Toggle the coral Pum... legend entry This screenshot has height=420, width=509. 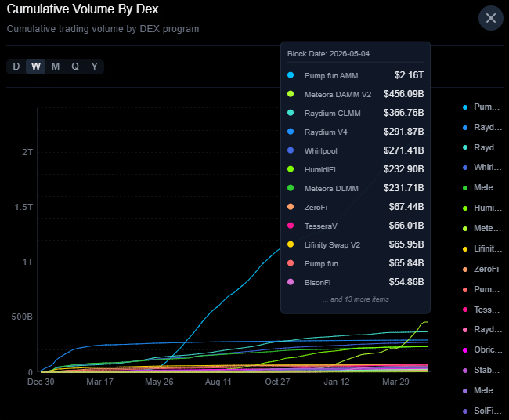tap(482, 289)
